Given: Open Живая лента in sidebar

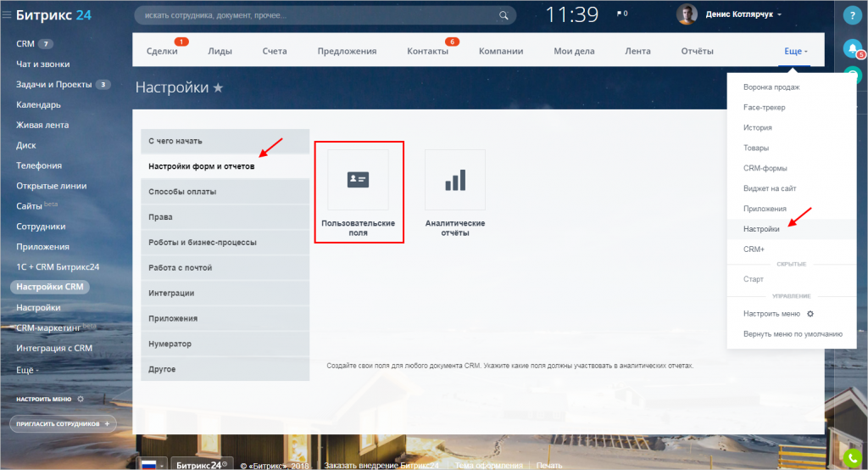Looking at the screenshot, I should [x=42, y=126].
